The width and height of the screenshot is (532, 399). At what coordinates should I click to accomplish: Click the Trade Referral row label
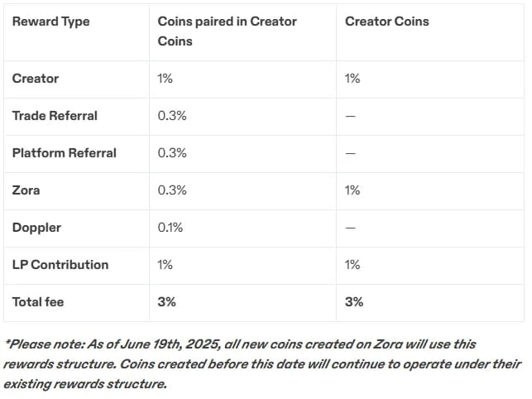pyautogui.click(x=55, y=116)
